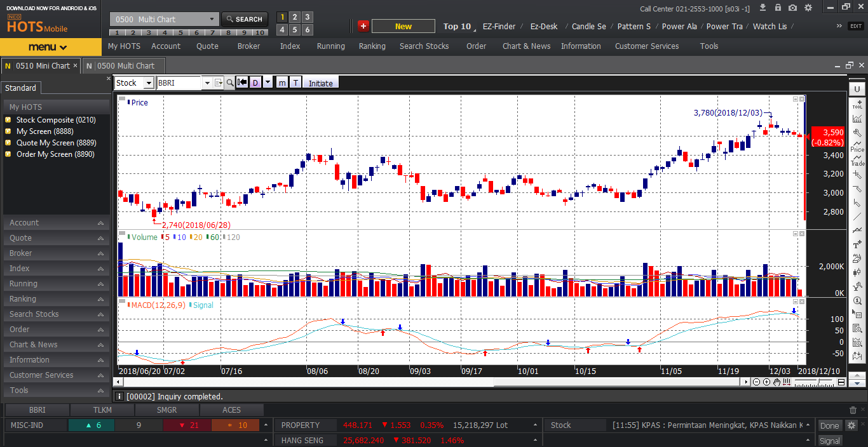Select the hand pan tool below chart
Screen dimensions: 868x447
tap(776, 382)
